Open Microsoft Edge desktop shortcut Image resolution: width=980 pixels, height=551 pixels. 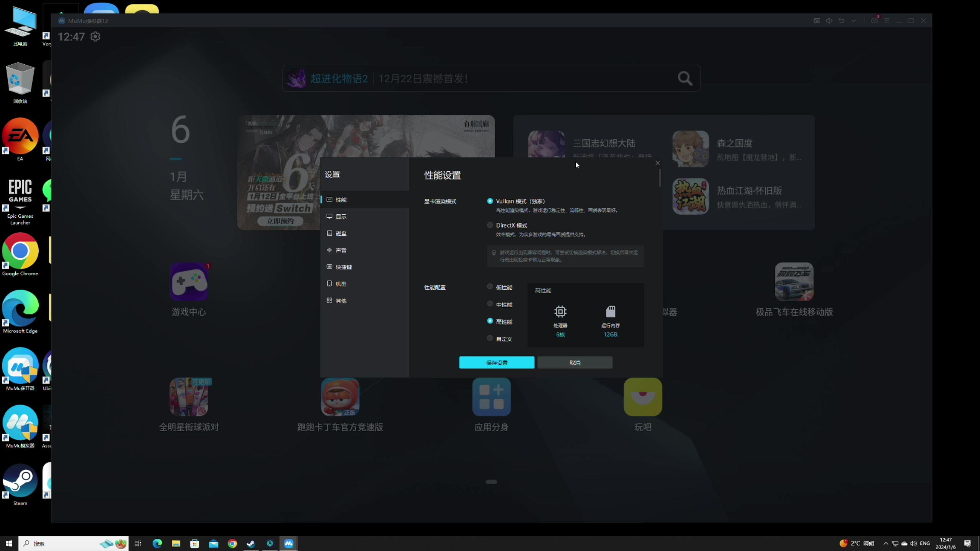[x=20, y=312]
